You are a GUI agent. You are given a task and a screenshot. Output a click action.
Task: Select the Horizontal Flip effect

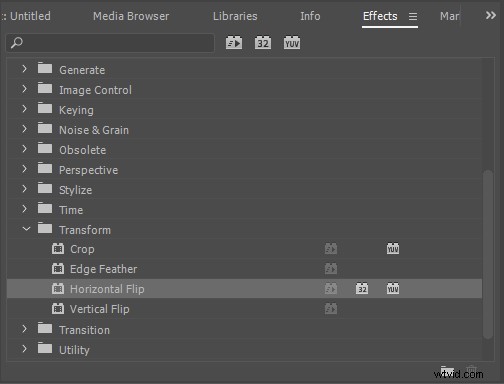(x=244, y=289)
